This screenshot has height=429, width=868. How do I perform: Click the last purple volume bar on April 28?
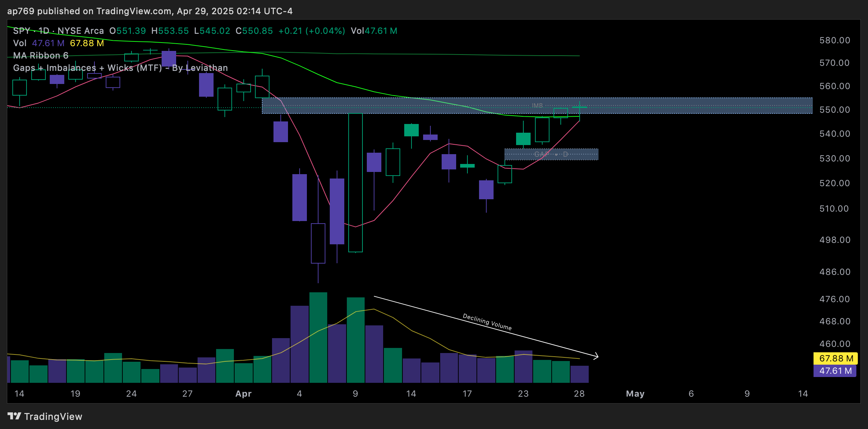580,374
